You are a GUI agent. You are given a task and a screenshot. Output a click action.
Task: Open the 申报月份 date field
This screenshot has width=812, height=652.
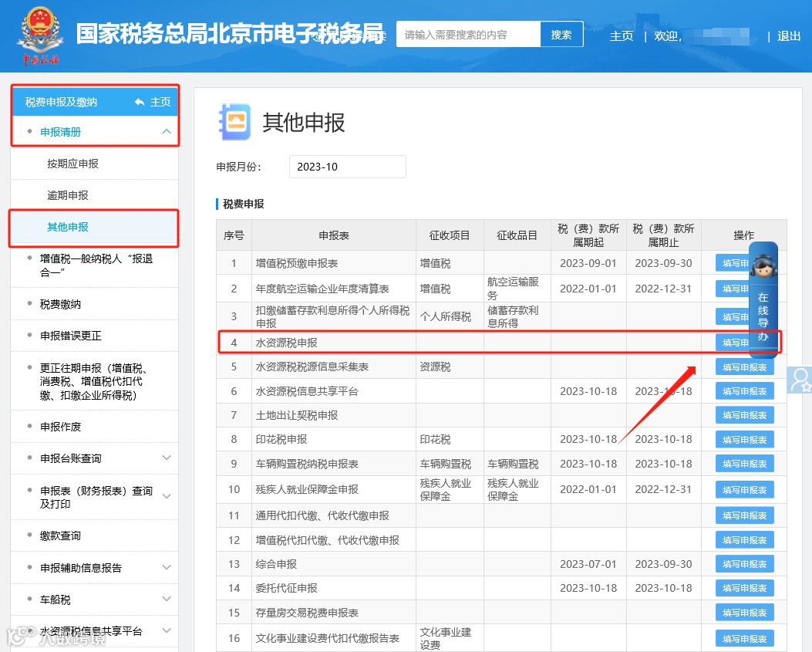pyautogui.click(x=348, y=167)
